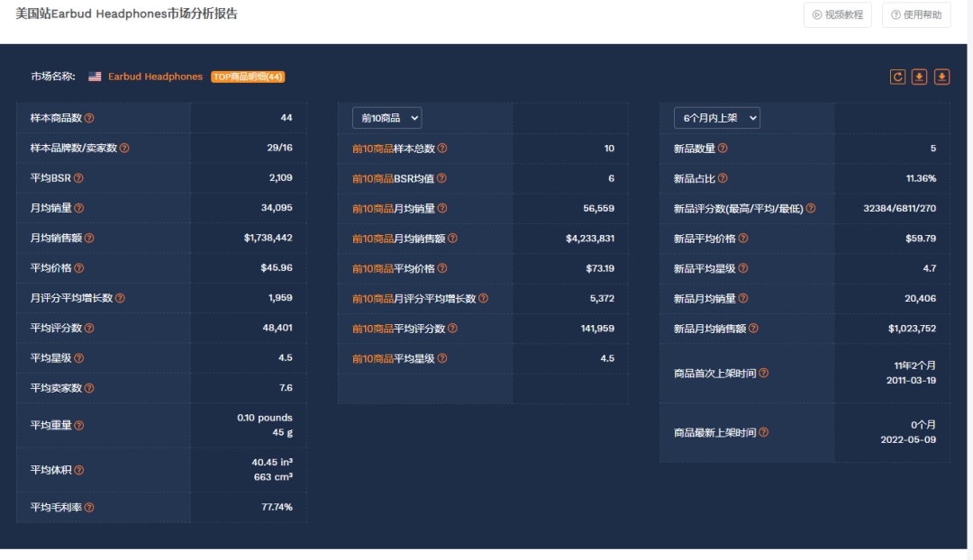Click the help icon beside 平均BSR
Screen dimensions: 973x560
tap(78, 178)
